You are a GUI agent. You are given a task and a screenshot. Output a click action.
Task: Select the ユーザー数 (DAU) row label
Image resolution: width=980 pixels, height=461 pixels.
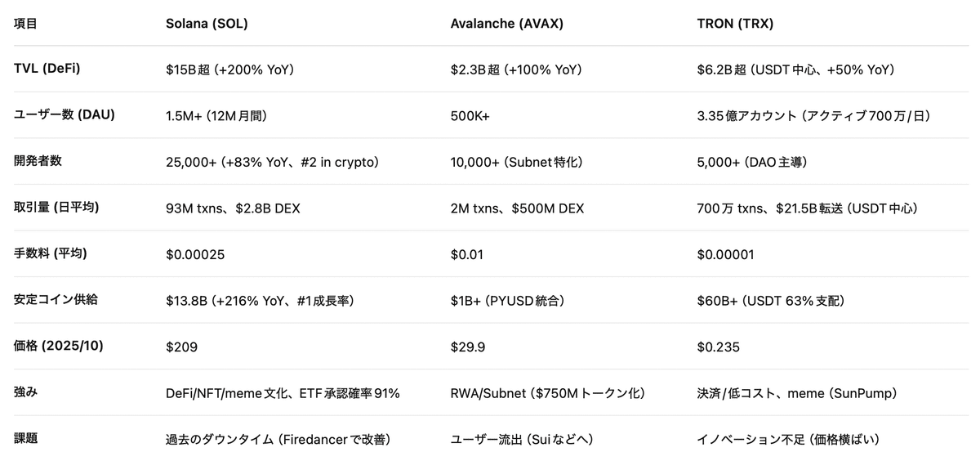click(x=64, y=115)
